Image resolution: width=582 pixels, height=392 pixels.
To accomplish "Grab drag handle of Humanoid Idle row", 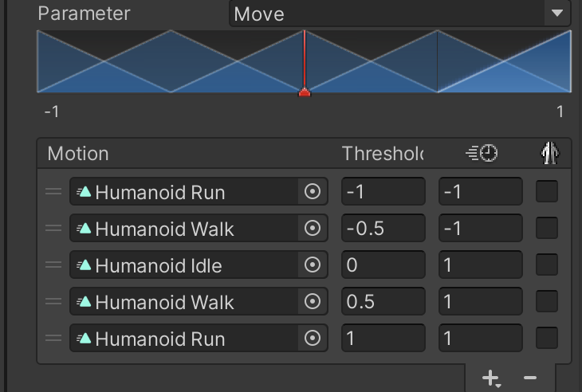I will tap(53, 265).
